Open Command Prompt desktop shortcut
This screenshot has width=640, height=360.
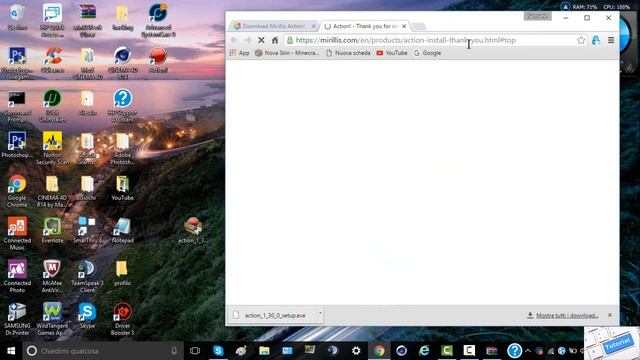pyautogui.click(x=17, y=107)
